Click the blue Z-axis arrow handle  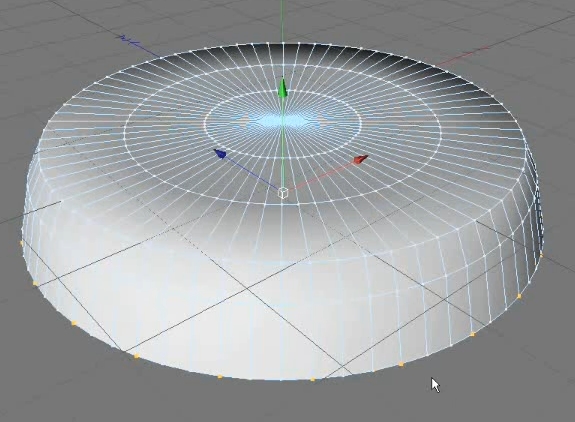click(x=220, y=154)
